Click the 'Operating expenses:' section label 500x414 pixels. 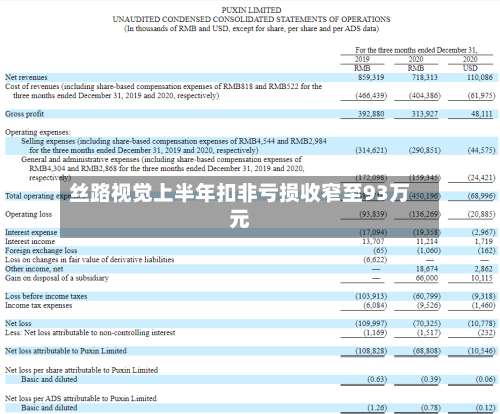pyautogui.click(x=38, y=132)
